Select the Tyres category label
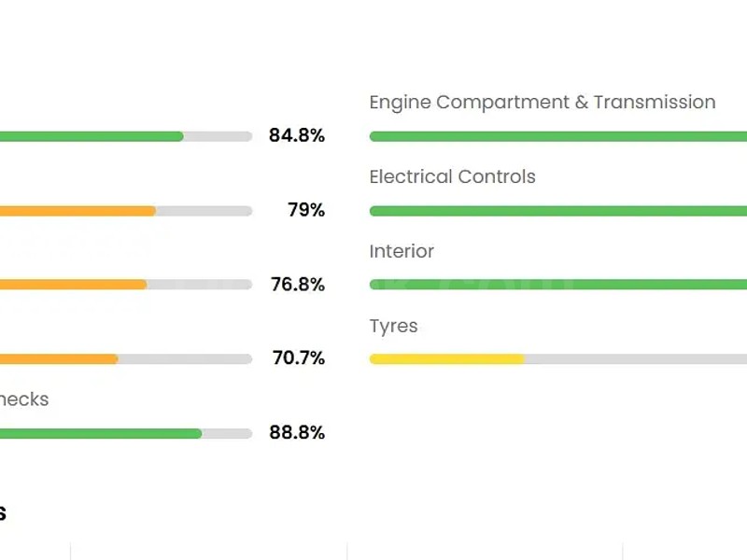This screenshot has height=560, width=747. coord(393,327)
